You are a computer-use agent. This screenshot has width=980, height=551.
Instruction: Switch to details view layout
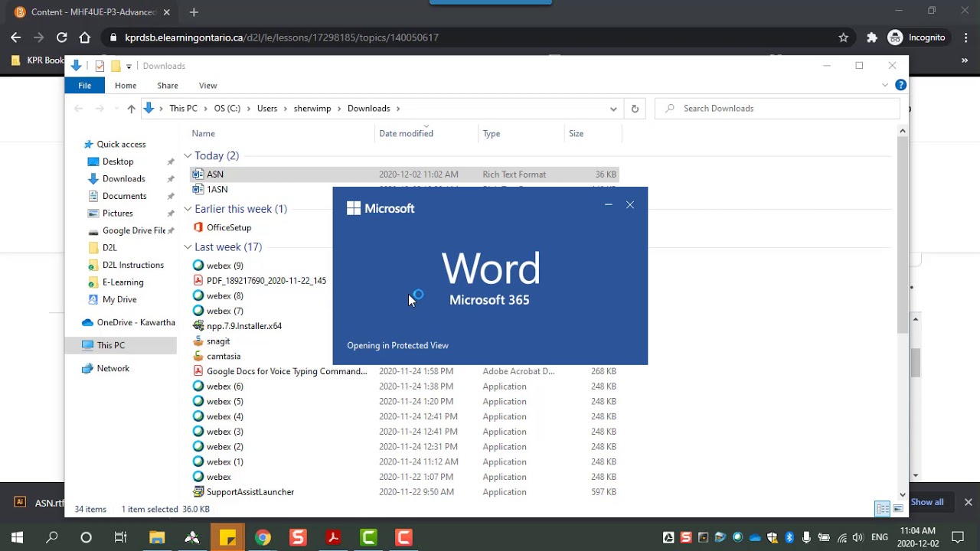pos(883,509)
